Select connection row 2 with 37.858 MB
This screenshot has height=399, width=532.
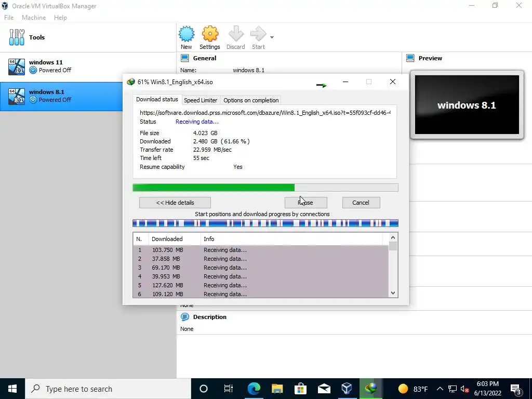tap(261, 259)
